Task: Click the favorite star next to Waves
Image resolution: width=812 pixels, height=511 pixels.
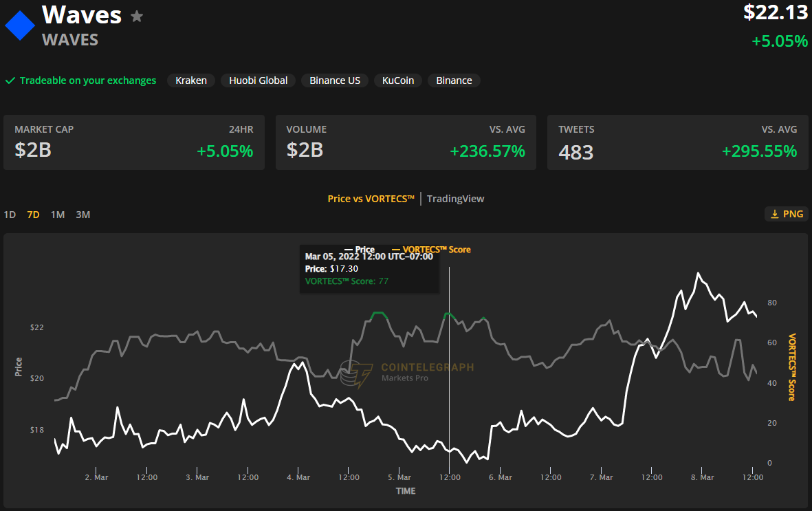Action: coord(137,17)
